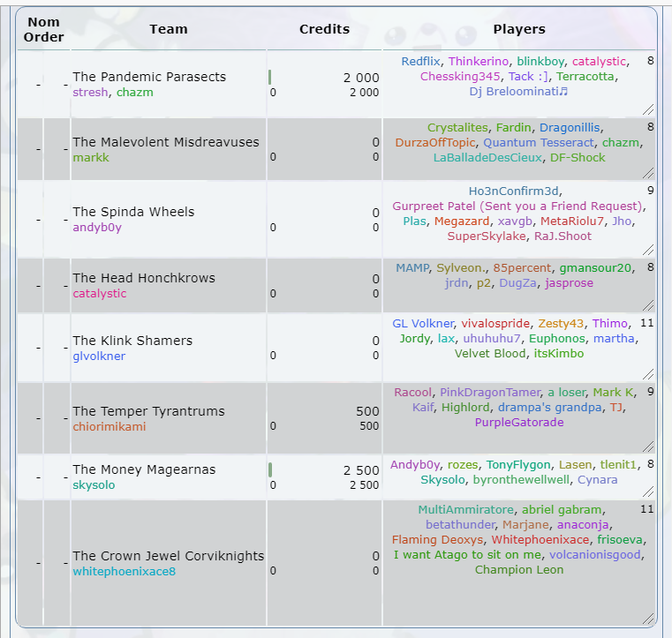This screenshot has width=672, height=638.
Task: Open manager chiorimikami's link
Action: 109,427
